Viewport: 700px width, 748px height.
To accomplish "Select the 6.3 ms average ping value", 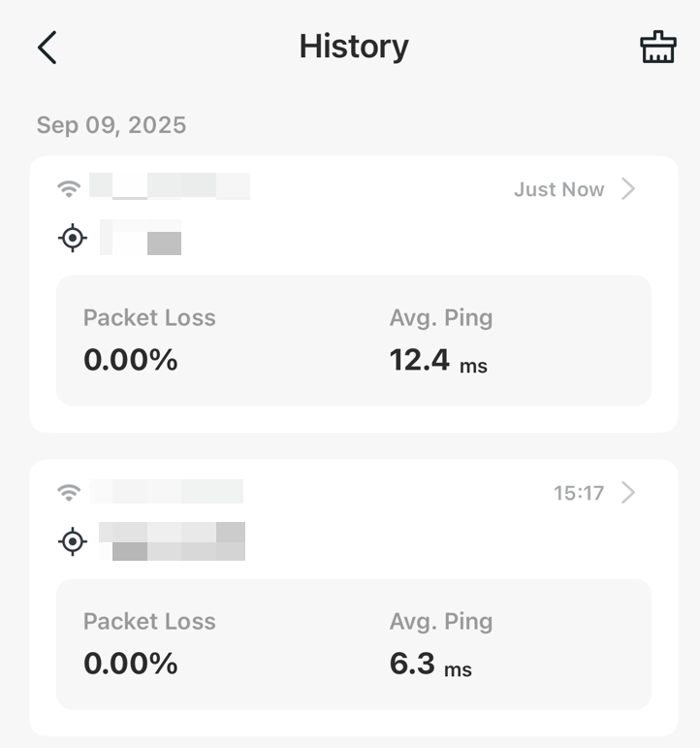I will tap(430, 665).
